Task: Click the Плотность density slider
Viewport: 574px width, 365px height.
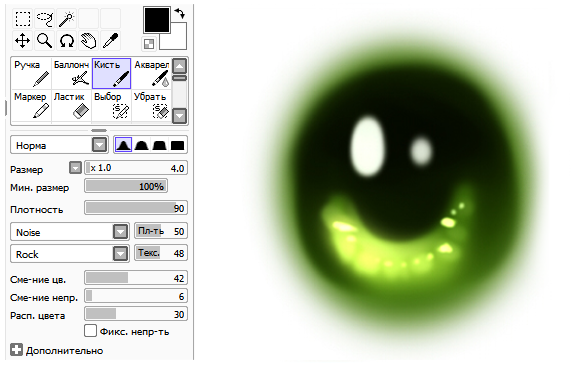Action: click(x=136, y=208)
